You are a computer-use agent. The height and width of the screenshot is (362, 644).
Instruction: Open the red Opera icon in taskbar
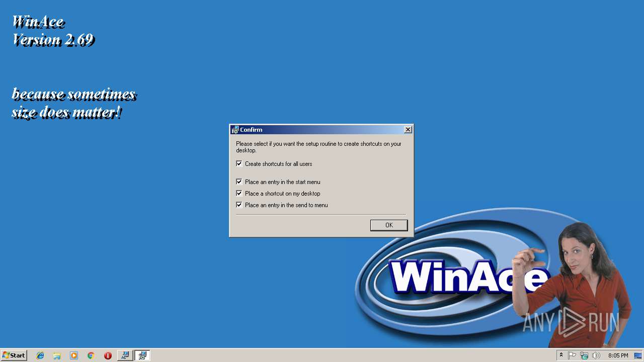pos(108,355)
